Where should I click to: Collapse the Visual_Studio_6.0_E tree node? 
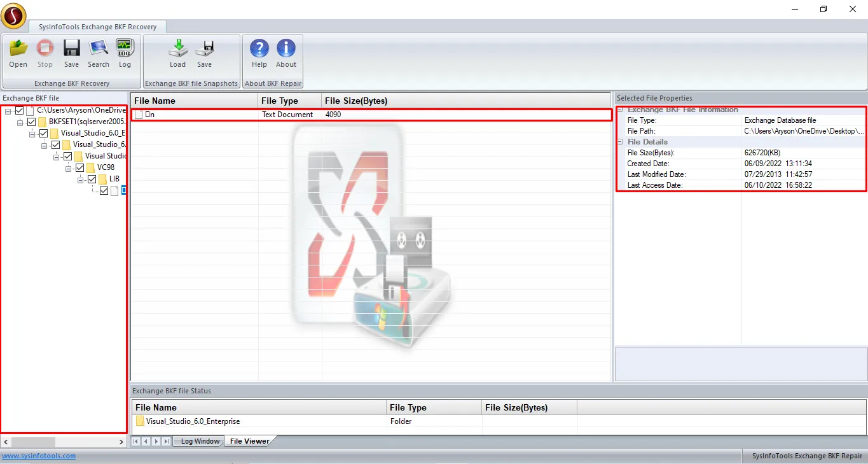(x=32, y=134)
